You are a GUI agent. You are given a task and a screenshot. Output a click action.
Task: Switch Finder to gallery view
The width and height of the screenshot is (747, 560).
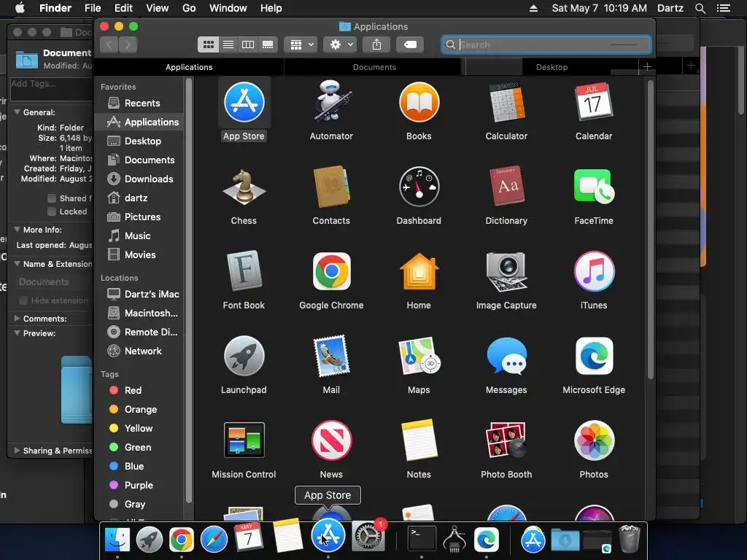[268, 44]
